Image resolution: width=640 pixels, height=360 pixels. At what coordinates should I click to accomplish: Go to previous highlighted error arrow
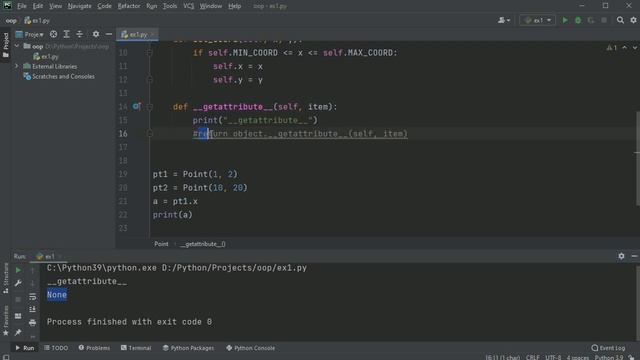click(624, 48)
